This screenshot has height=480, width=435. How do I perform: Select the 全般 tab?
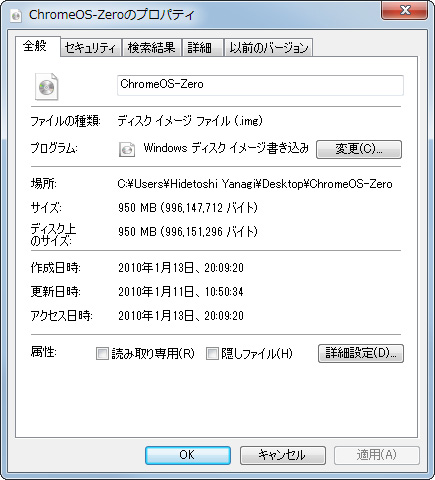coord(37,46)
